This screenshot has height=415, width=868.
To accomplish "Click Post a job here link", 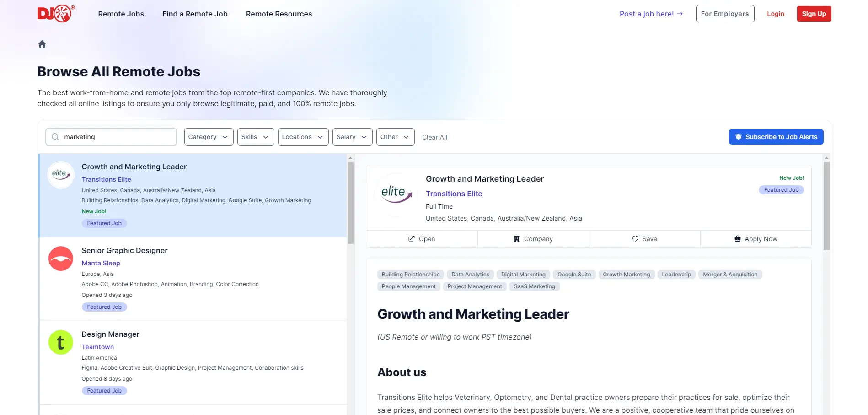I will (651, 14).
